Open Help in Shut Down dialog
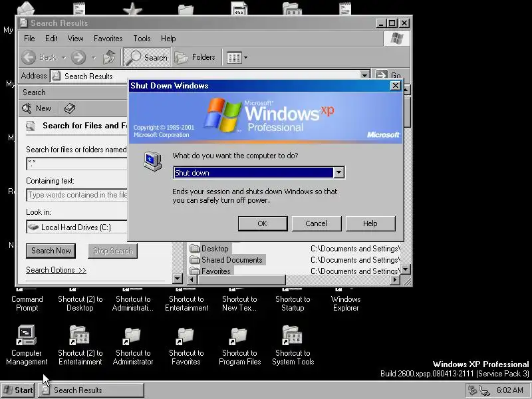Viewport: 532px width, 399px height. pyautogui.click(x=370, y=223)
